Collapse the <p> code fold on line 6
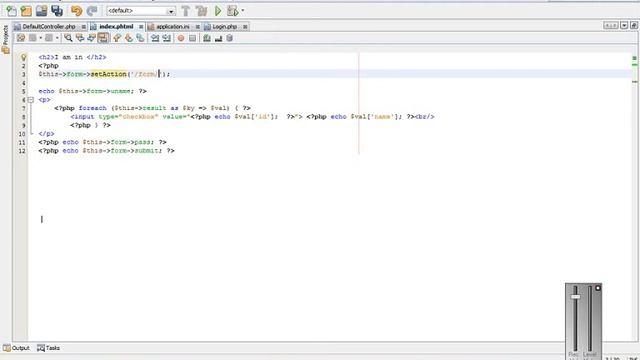The width and height of the screenshot is (640, 360). [x=31, y=100]
